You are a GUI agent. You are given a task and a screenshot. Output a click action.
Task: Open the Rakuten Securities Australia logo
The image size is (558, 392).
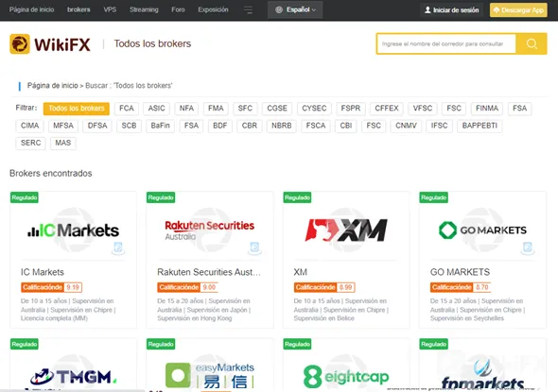pyautogui.click(x=210, y=230)
